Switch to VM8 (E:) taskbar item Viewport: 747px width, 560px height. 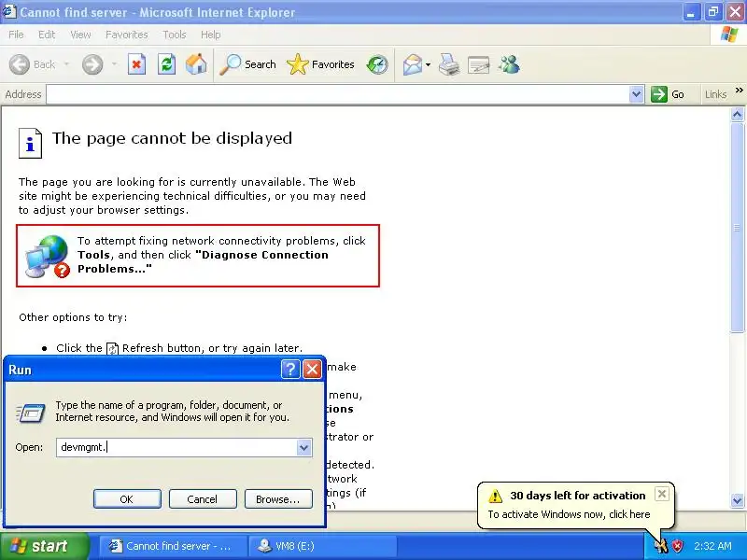tap(323, 546)
